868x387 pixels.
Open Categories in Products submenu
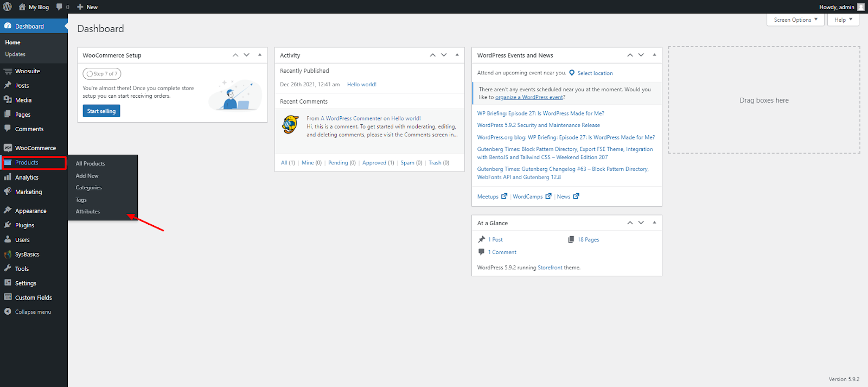(89, 188)
